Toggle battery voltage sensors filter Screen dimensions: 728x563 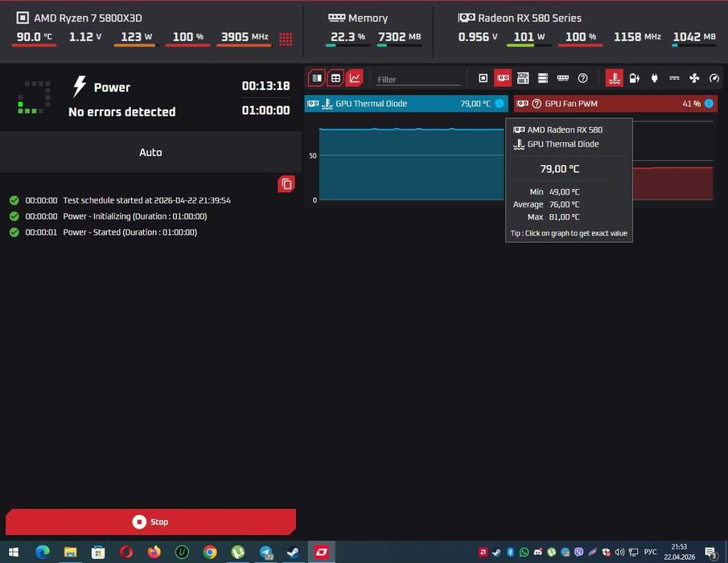(x=634, y=78)
